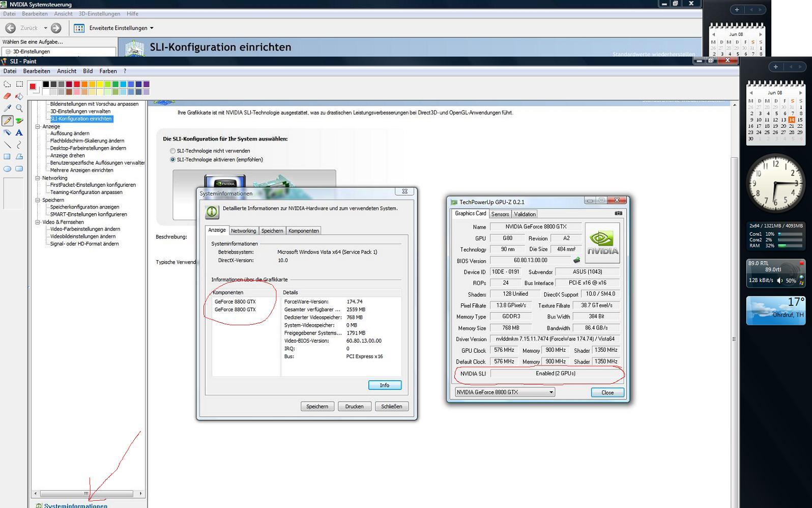812x508 pixels.
Task: Click the forward arrow in NVIDIA Systemsteuerung
Action: [56, 28]
